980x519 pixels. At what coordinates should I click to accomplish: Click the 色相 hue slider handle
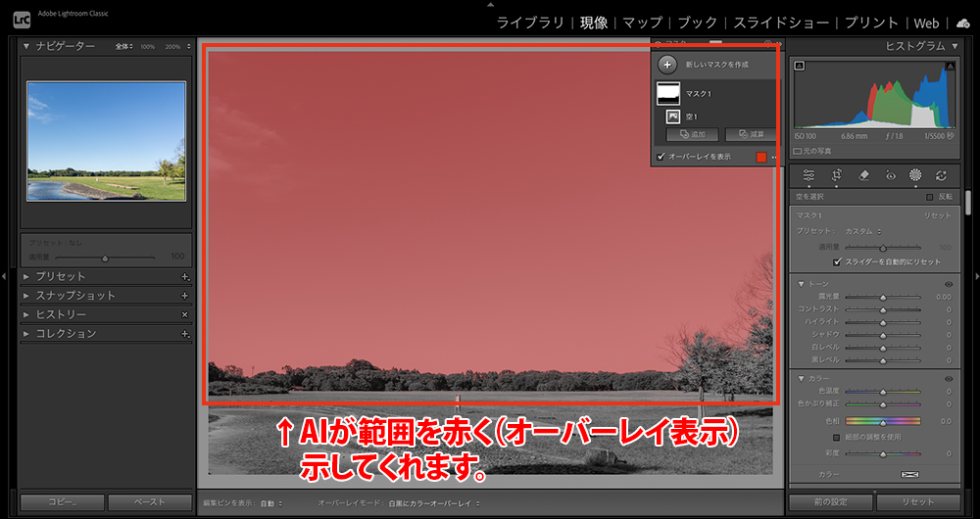(x=883, y=422)
